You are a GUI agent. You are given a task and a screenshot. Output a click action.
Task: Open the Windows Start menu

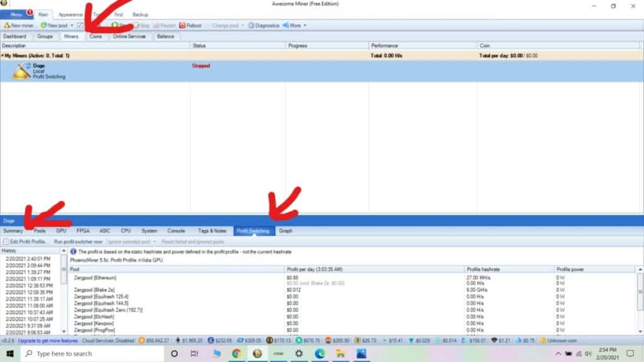(10, 353)
